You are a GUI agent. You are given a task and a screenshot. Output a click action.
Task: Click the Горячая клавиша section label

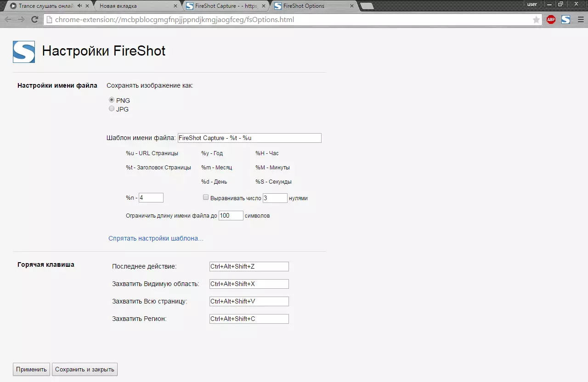click(46, 264)
